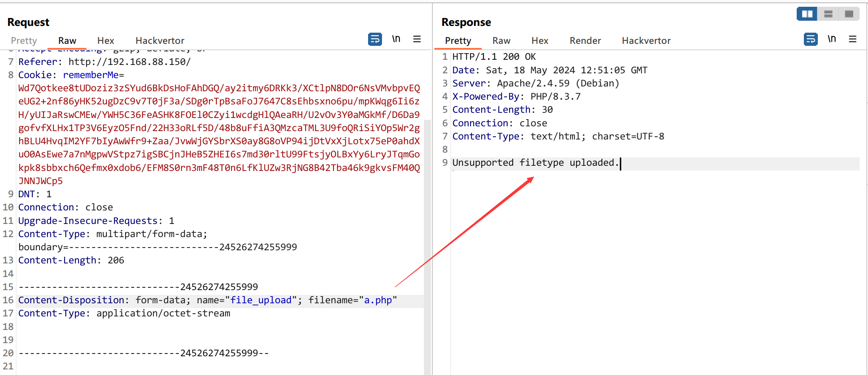Select the Request Raw tab
Screen dimensions: 868x375
(67, 41)
